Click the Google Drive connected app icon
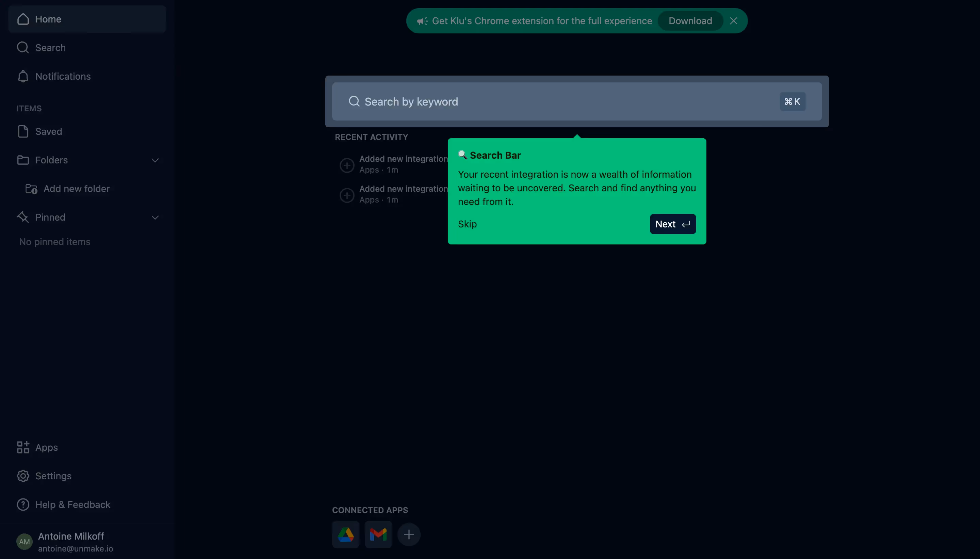Image resolution: width=980 pixels, height=559 pixels. coord(345,534)
